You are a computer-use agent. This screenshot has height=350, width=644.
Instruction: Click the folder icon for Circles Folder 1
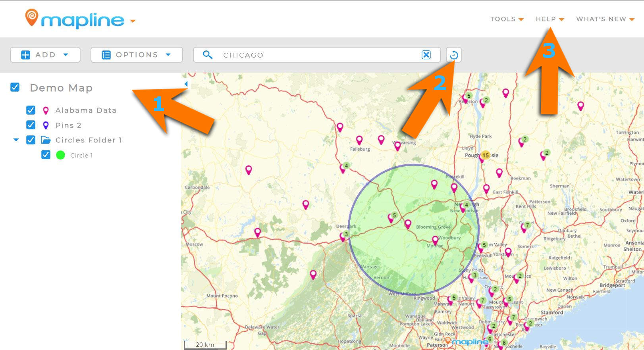(46, 140)
